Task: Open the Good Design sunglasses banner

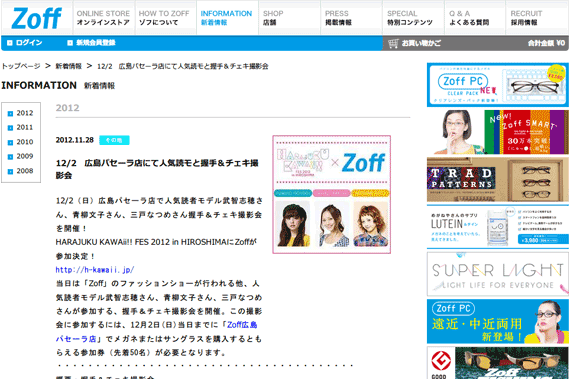Action: coord(498,363)
